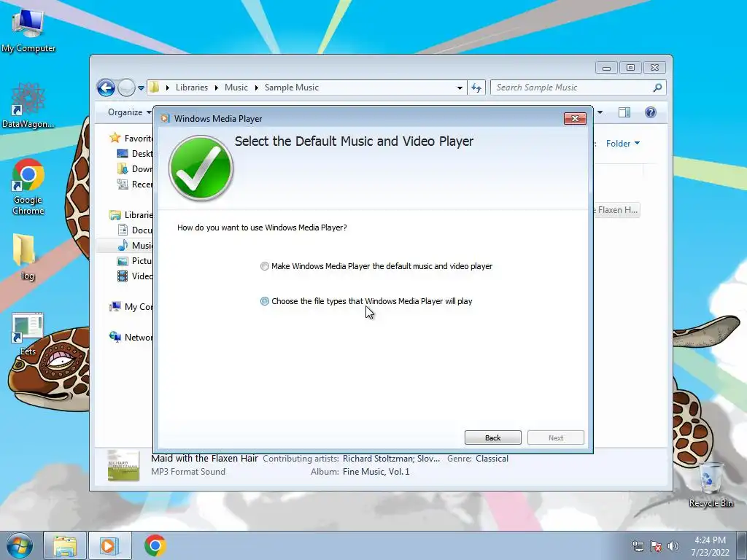This screenshot has width=747, height=560.
Task: Open the Start menu
Action: pyautogui.click(x=20, y=545)
